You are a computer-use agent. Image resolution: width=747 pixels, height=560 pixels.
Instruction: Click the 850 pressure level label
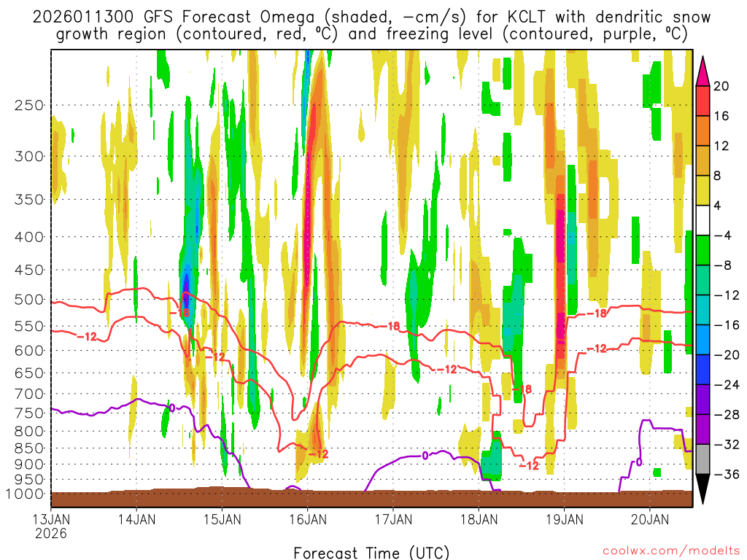tap(29, 448)
